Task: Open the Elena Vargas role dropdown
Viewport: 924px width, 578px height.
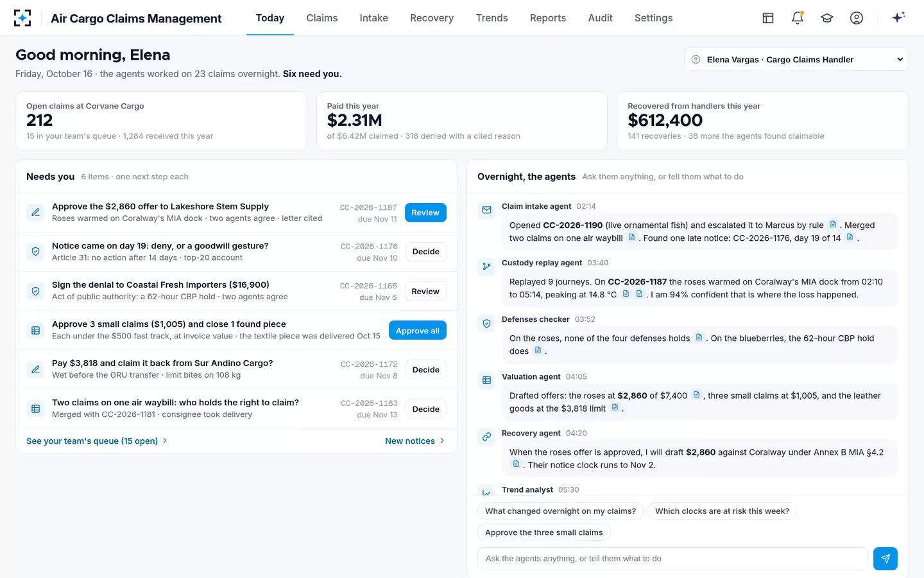Action: pos(796,60)
